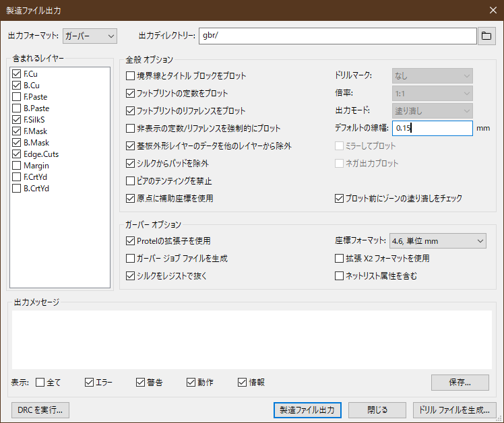This screenshot has height=423, width=504.
Task: Click the デフォルトの線幅 input field
Action: pos(433,128)
